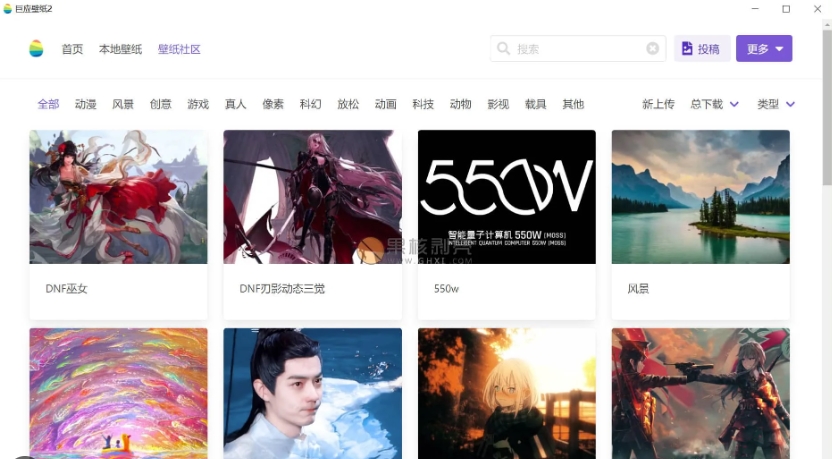
Task: Filter by 动画 category
Action: [386, 104]
